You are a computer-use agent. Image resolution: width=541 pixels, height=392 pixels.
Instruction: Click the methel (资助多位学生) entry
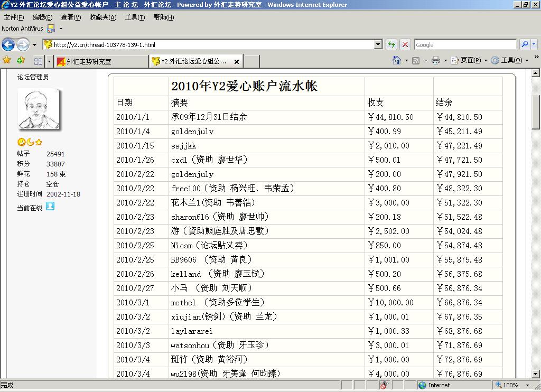tap(217, 303)
